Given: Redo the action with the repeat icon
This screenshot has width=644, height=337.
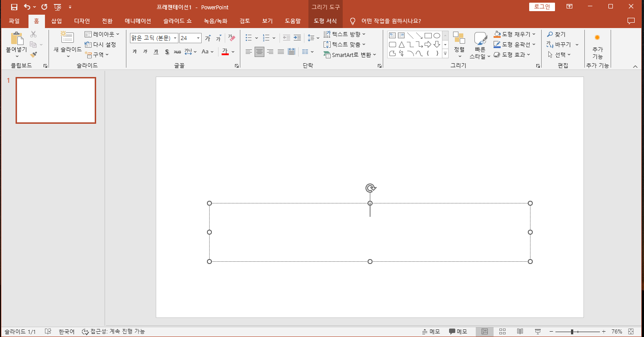Looking at the screenshot, I should click(44, 7).
